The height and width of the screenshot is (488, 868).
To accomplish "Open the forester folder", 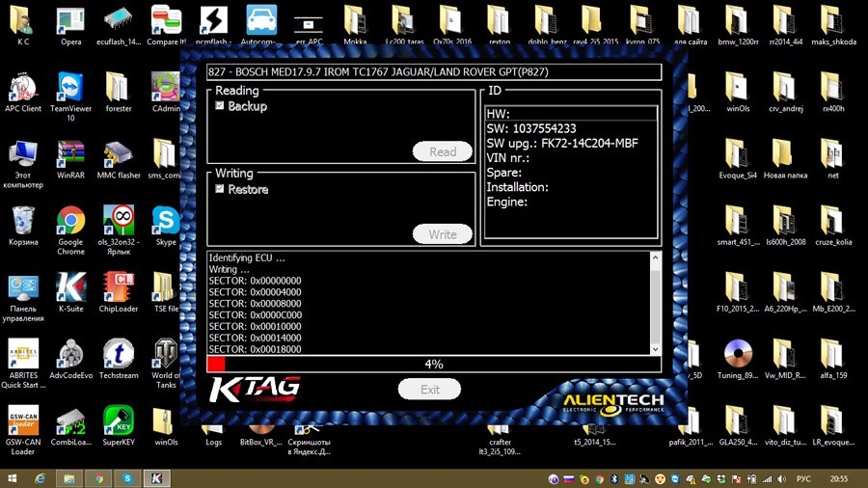I will (119, 92).
